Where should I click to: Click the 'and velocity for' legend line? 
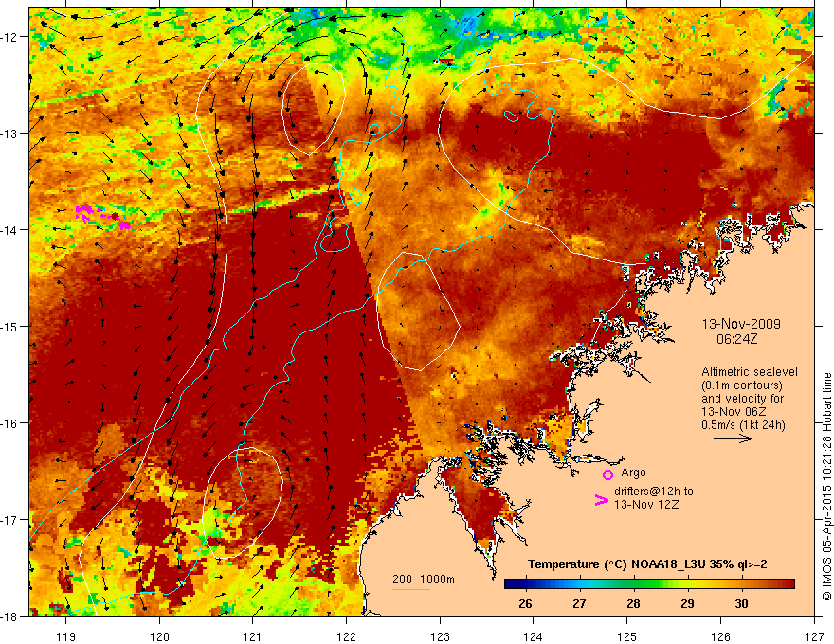pos(742,399)
